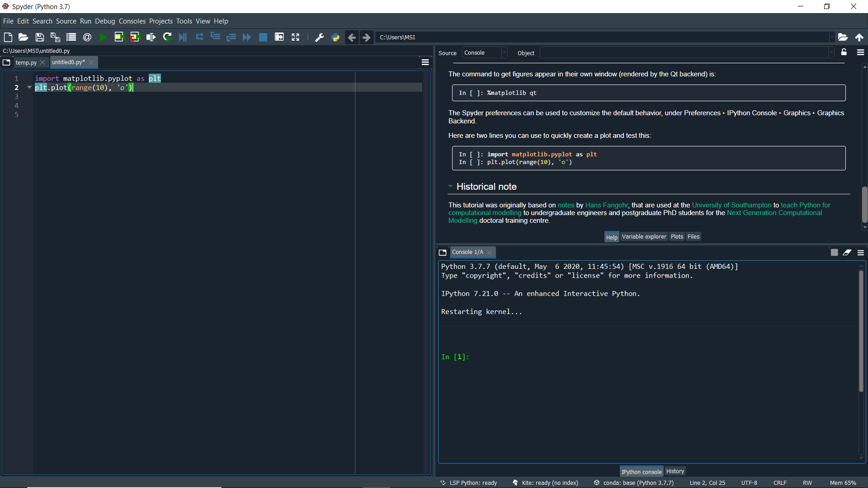Image resolution: width=868 pixels, height=488 pixels.
Task: Switch to the Variable explorer tab
Action: pos(644,237)
